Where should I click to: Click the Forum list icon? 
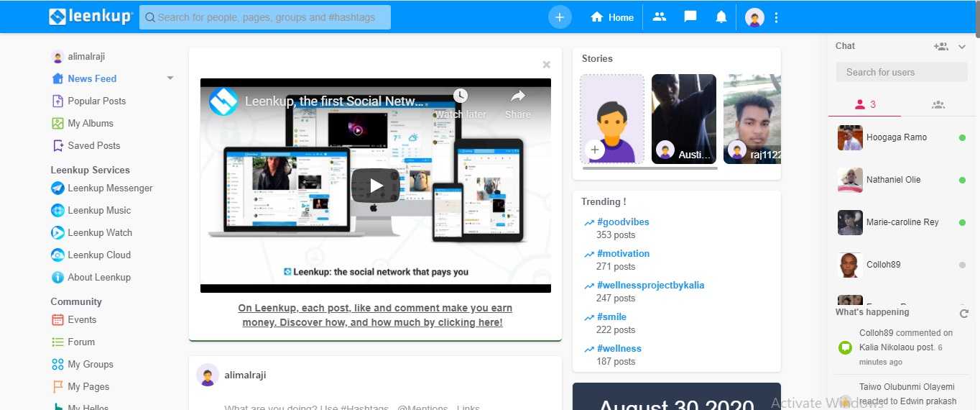(x=57, y=342)
